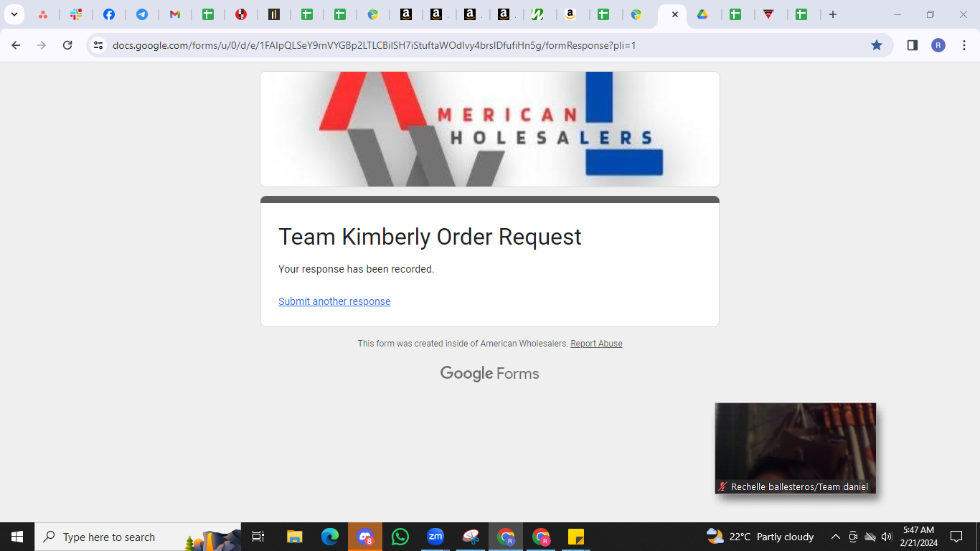Show hidden system tray icons
This screenshot has height=551, width=980.
(x=835, y=537)
